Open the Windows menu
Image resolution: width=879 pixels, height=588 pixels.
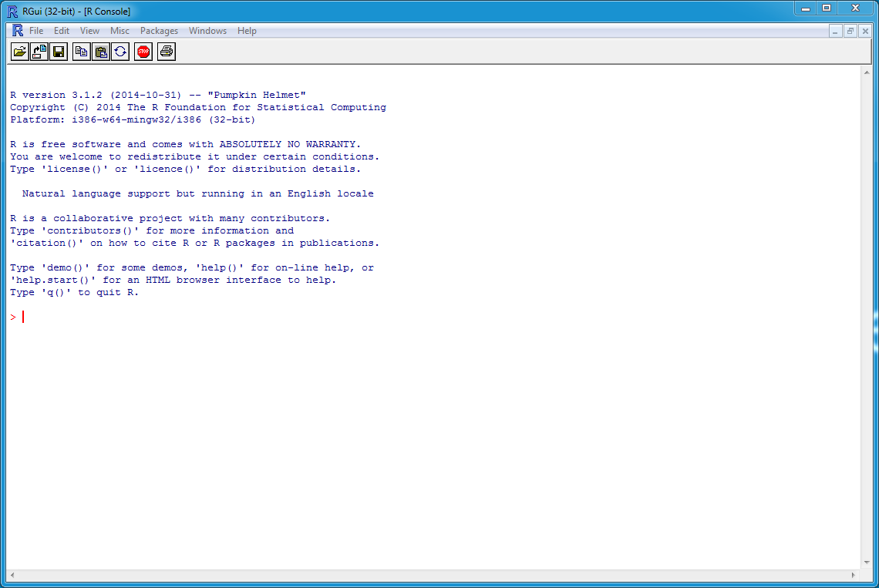coord(207,31)
